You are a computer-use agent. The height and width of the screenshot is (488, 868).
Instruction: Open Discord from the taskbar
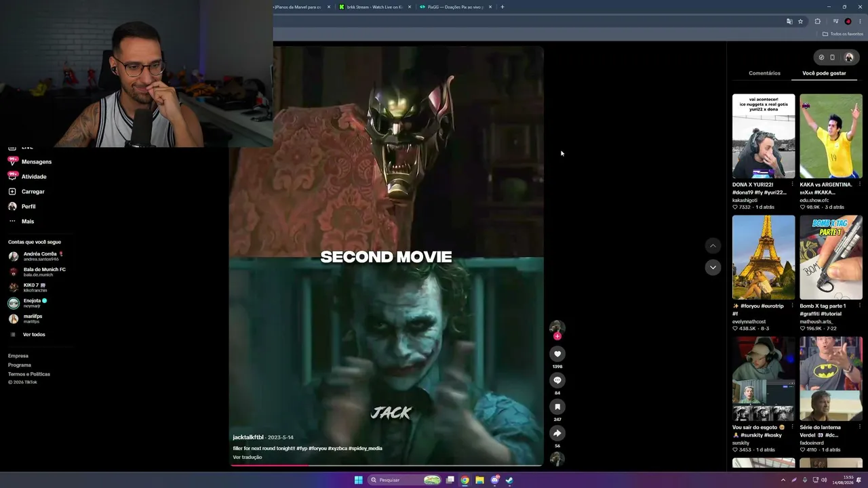(495, 480)
